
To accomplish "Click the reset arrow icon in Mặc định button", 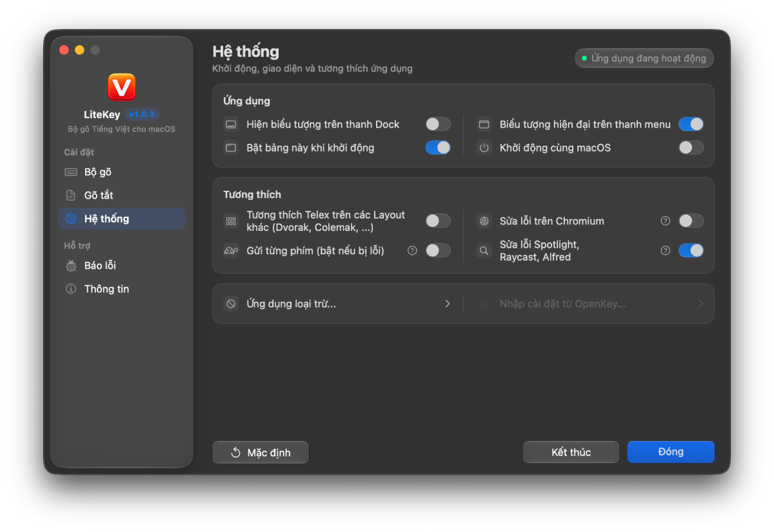I will [x=236, y=453].
